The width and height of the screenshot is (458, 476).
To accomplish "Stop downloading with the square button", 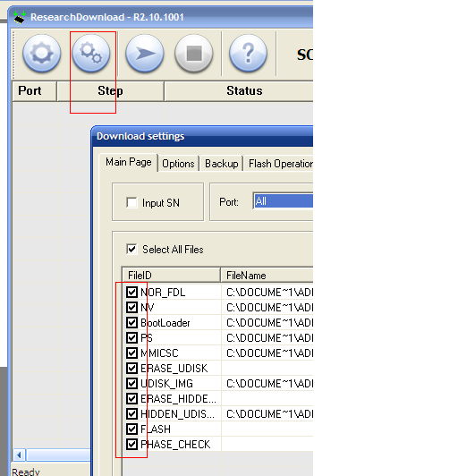I will tap(194, 54).
